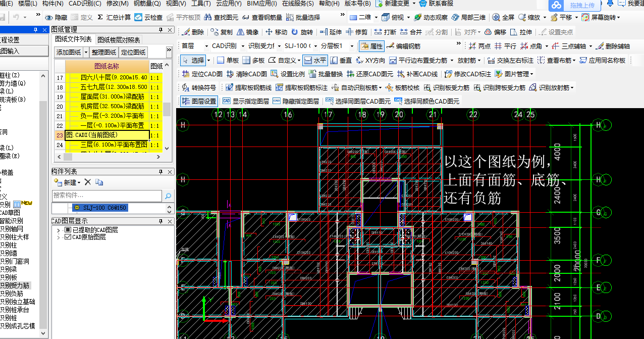Click 清除CAD图 clear CAD drawing
The height and width of the screenshot is (339, 644).
(246, 74)
